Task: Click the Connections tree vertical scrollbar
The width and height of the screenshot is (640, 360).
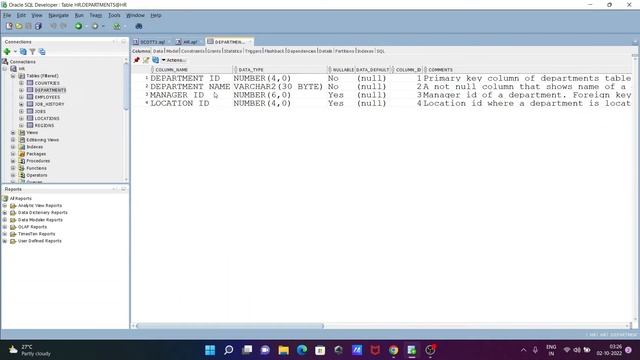Action: (x=126, y=88)
